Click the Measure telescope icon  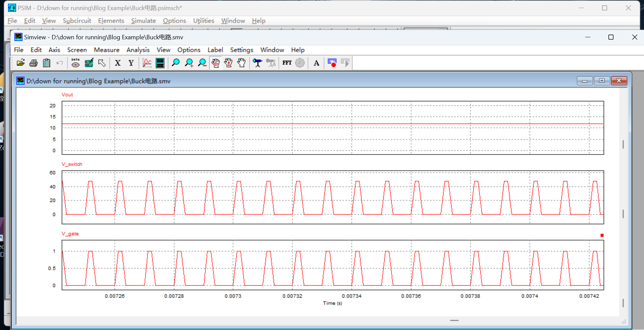click(x=257, y=63)
